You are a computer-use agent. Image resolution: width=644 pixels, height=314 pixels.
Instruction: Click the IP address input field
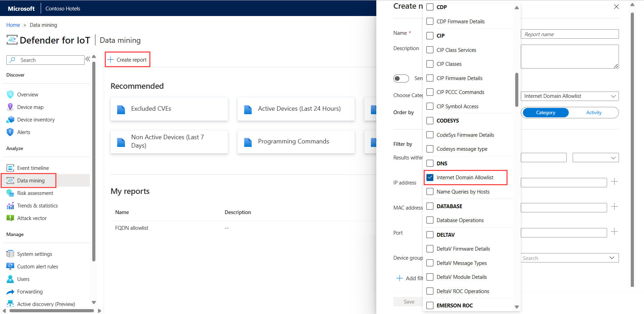(x=564, y=182)
